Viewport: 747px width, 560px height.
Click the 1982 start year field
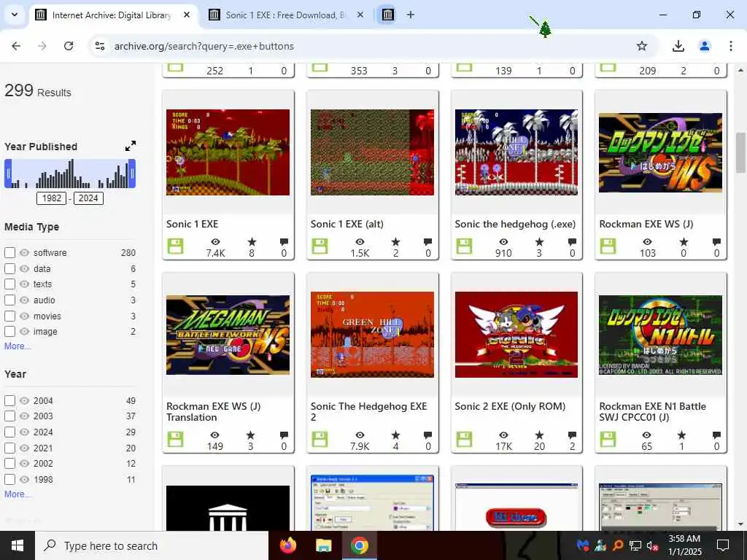pos(52,198)
